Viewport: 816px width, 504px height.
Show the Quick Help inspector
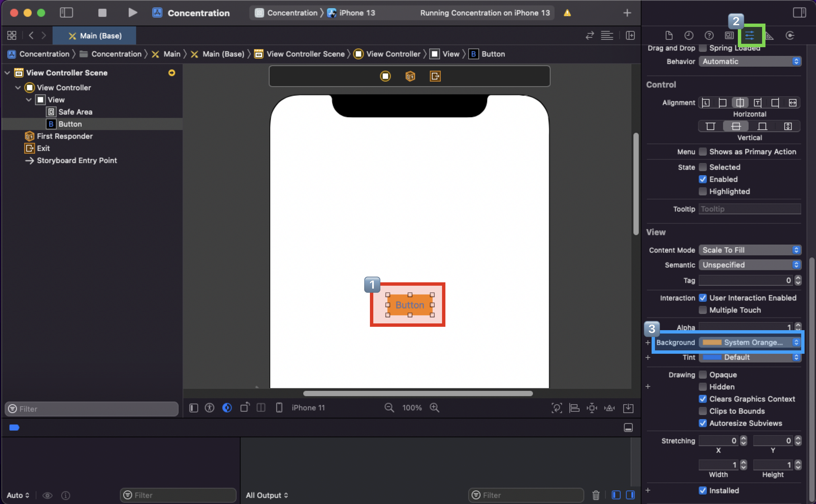(709, 35)
